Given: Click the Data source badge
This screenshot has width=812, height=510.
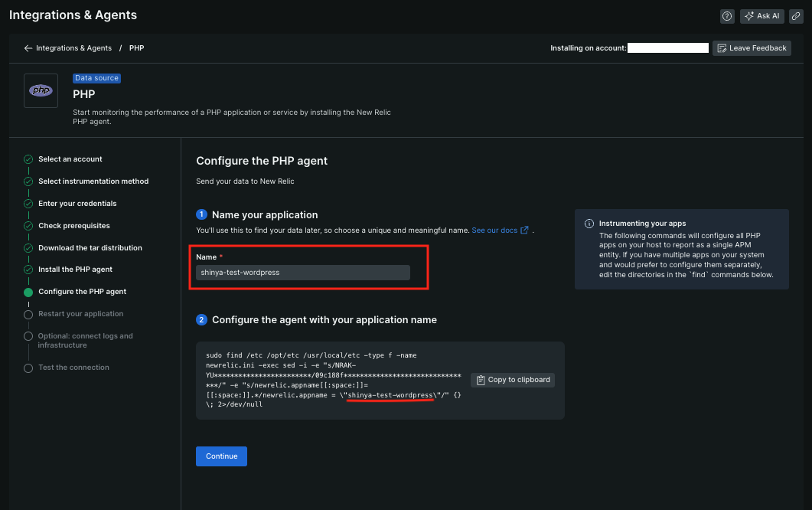Looking at the screenshot, I should [97, 78].
